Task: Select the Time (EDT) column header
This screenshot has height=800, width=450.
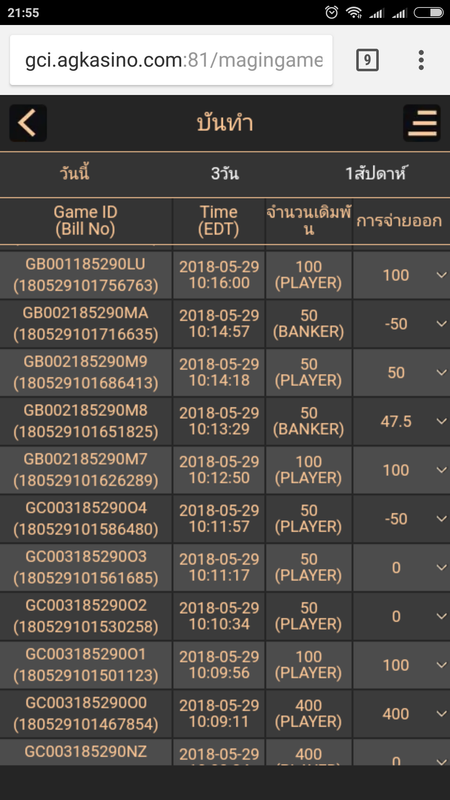Action: [x=219, y=220]
